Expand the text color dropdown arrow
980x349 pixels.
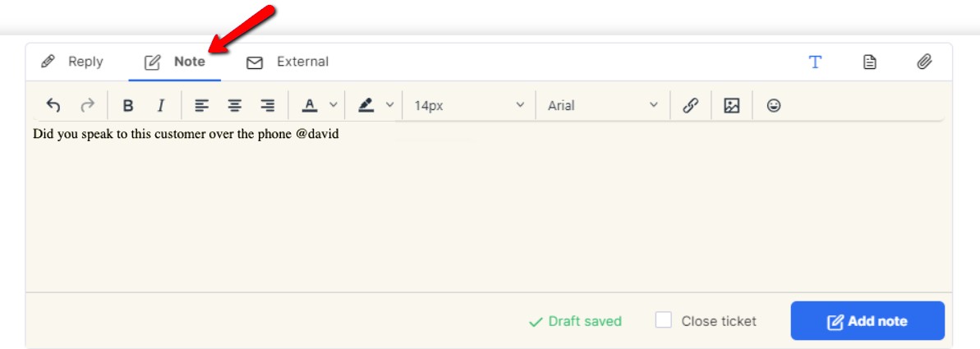[334, 105]
